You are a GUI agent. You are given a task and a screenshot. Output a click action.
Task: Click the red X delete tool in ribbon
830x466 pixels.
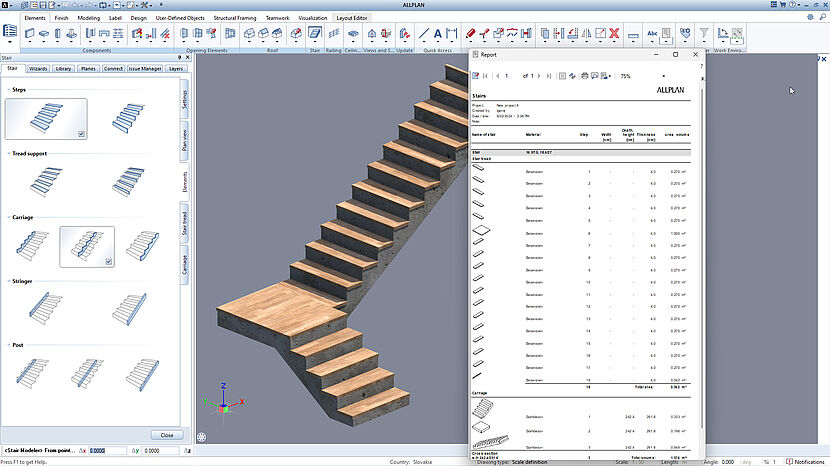click(614, 35)
